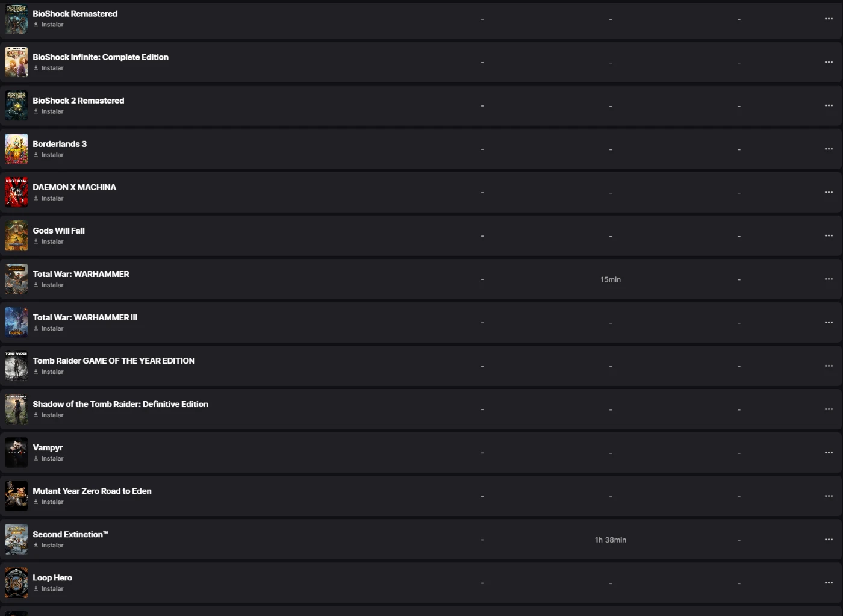Click Instalar under BioShock Infinite: Complete Edition

(x=49, y=68)
